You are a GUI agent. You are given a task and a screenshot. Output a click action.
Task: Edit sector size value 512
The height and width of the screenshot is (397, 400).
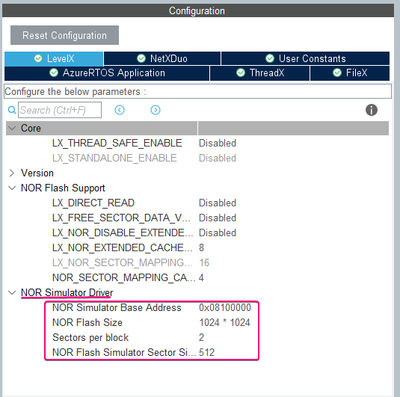tap(207, 352)
